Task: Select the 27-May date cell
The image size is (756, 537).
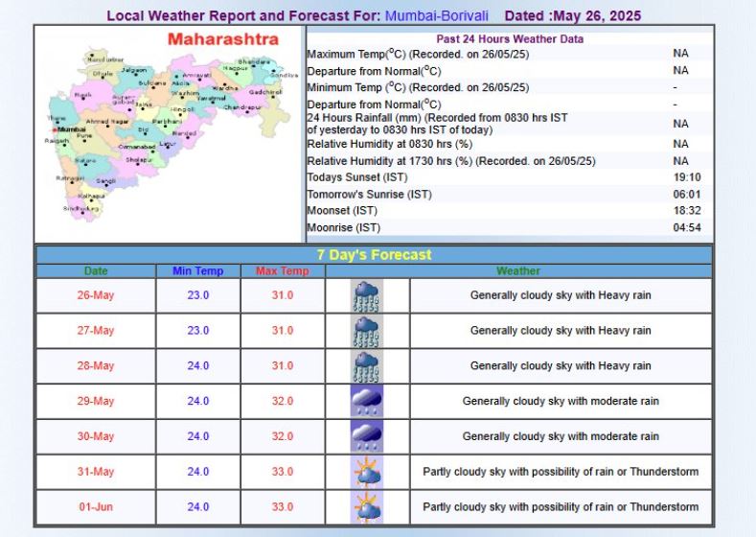Action: coord(96,331)
